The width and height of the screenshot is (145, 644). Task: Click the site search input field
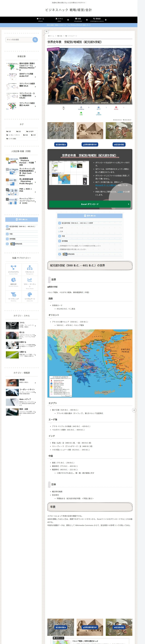pos(19,39)
